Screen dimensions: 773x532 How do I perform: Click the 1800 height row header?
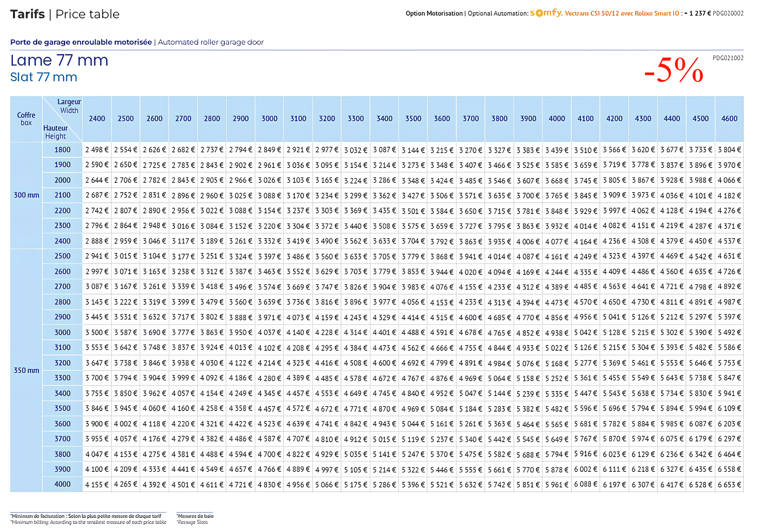tap(62, 150)
